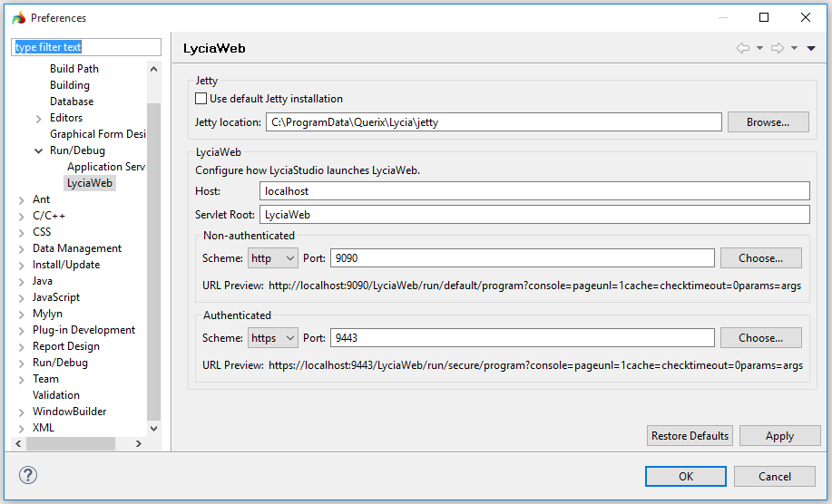Select Database preference page
The height and width of the screenshot is (504, 832).
[x=72, y=102]
